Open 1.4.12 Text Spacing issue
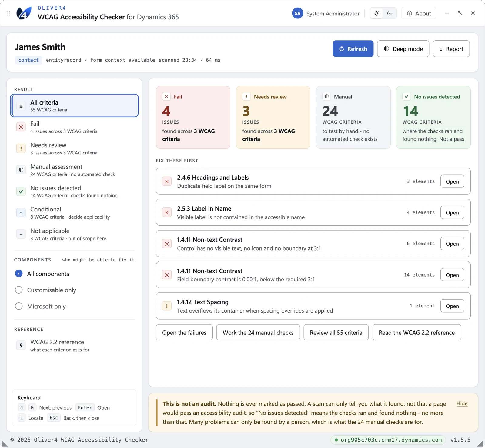485x448 pixels. coord(452,306)
